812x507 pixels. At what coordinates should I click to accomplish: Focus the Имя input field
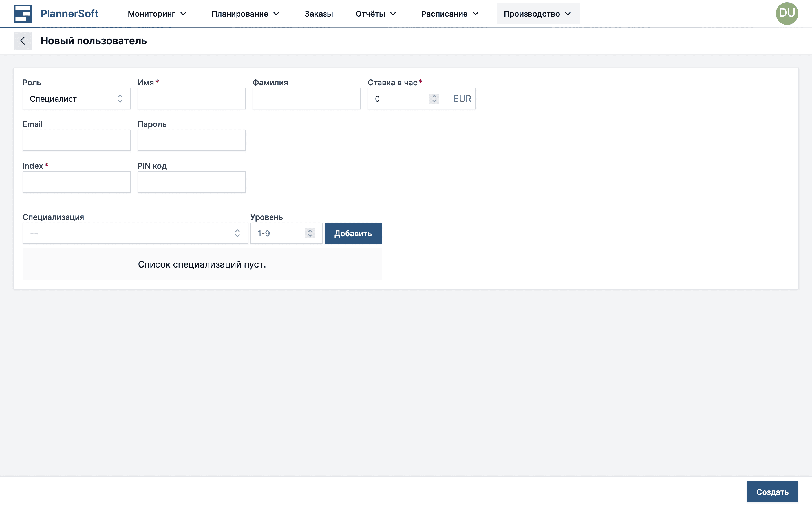pos(192,99)
